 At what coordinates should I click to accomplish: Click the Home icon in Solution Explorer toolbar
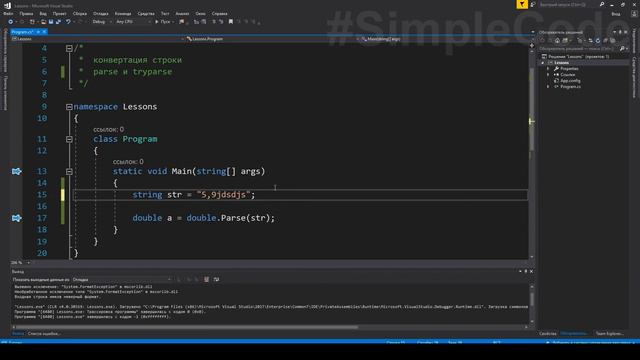[557, 40]
